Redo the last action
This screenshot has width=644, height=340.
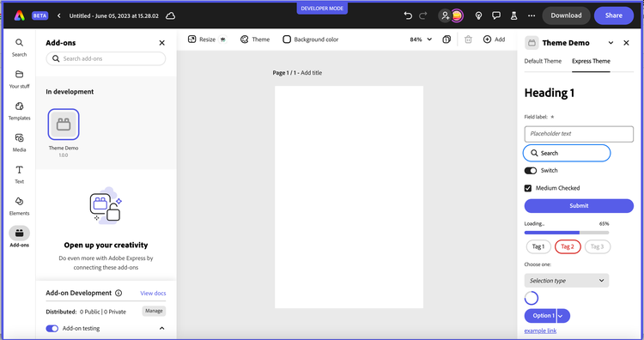pos(422,15)
